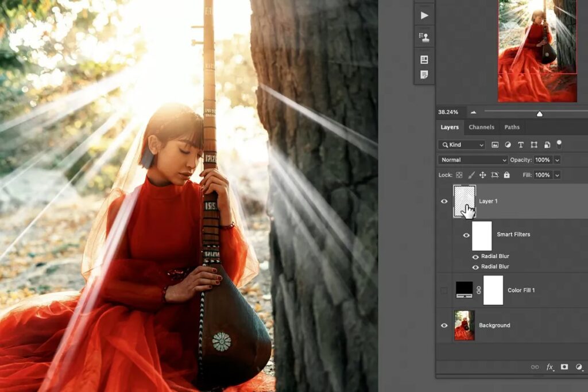Click the Color Fill 1 layer mask thumbnail
Viewport: 588px width, 392px height.
click(493, 290)
